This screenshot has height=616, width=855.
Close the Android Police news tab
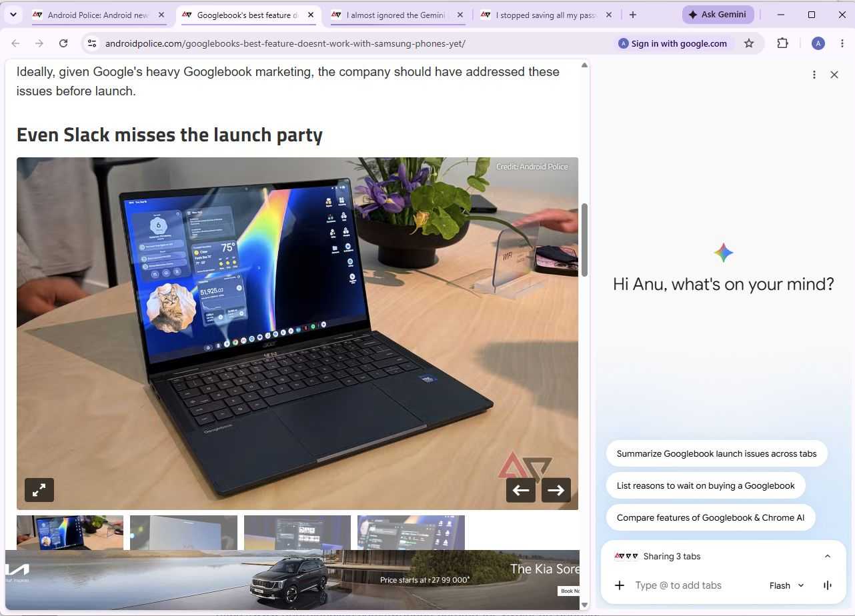coord(161,15)
